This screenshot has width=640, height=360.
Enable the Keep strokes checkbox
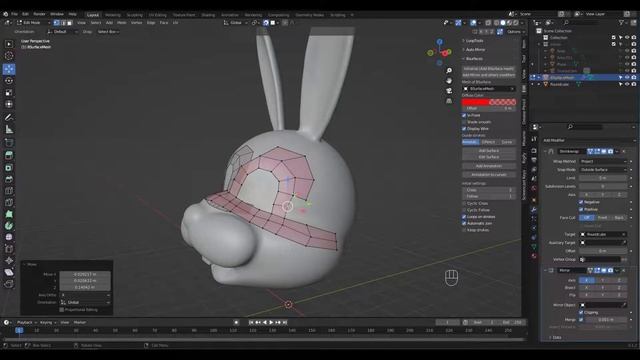464,230
